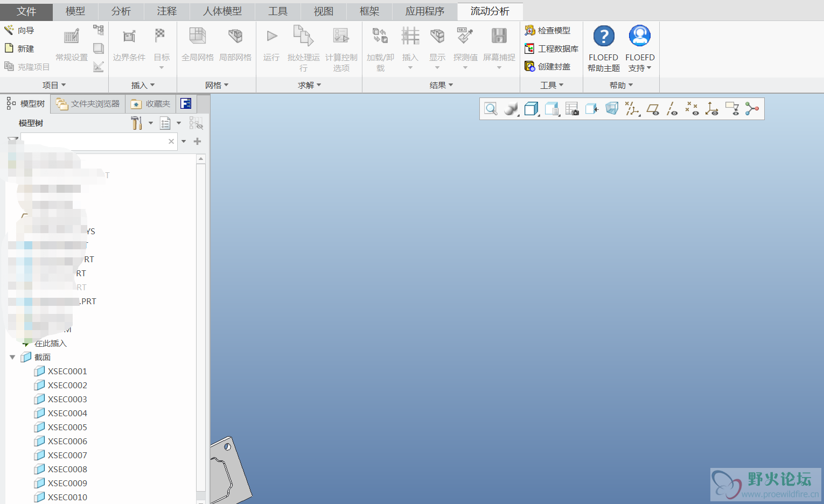The height and width of the screenshot is (504, 824).
Task: Switch to the 模型 ribbon tab
Action: (x=75, y=11)
